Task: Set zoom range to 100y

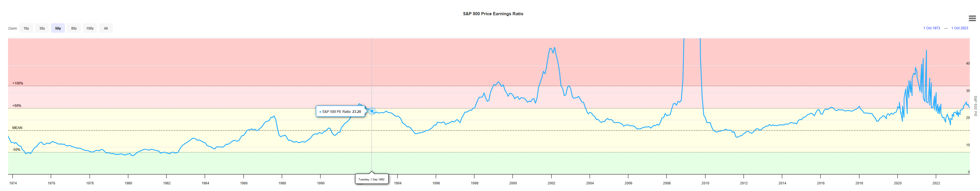Action: coord(90,28)
